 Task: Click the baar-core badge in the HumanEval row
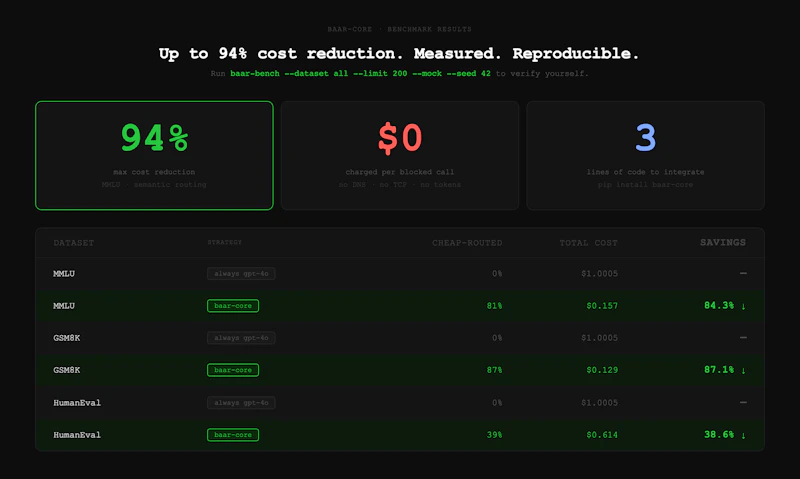click(x=233, y=435)
